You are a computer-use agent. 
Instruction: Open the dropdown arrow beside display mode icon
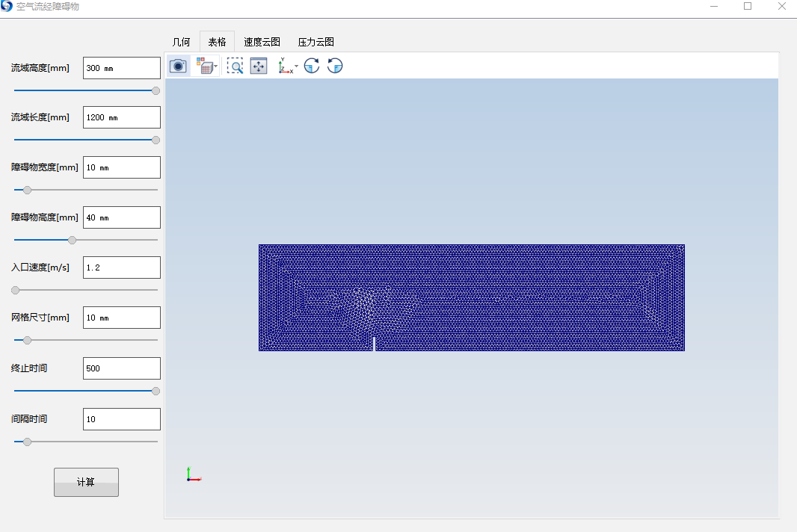[216, 66]
